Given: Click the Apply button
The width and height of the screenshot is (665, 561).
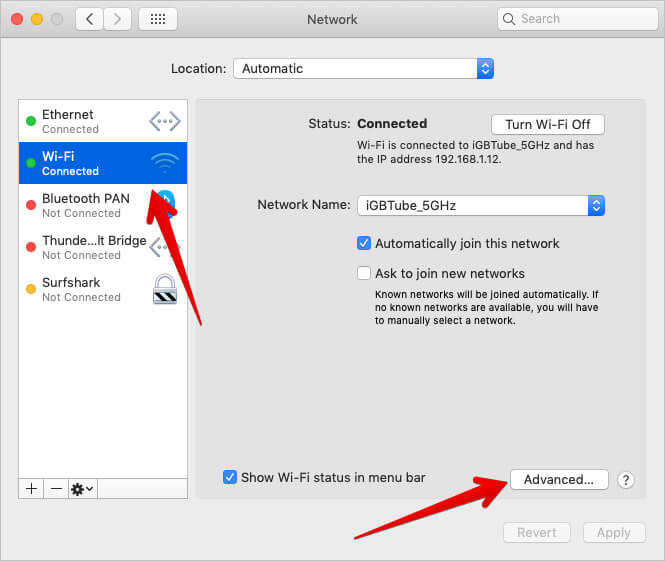Looking at the screenshot, I should click(x=614, y=533).
